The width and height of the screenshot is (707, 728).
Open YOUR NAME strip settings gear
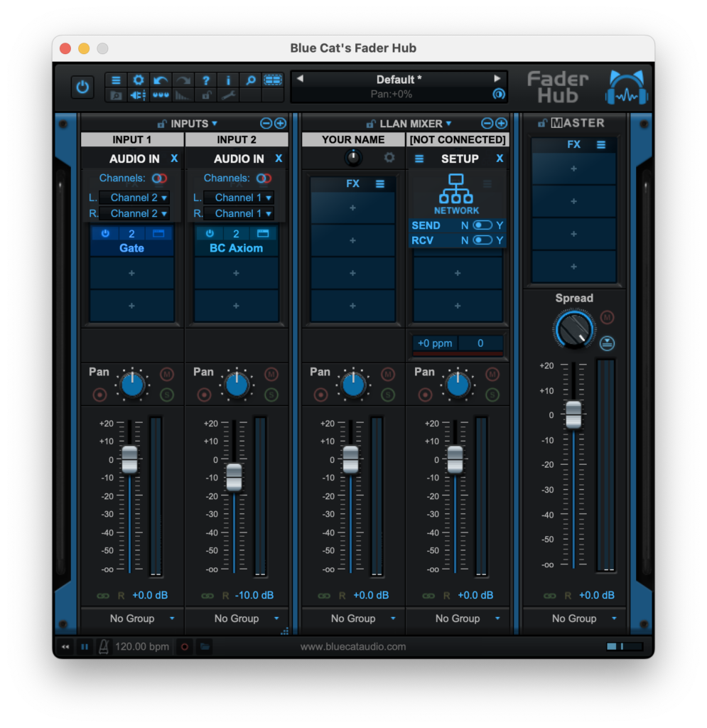click(389, 158)
